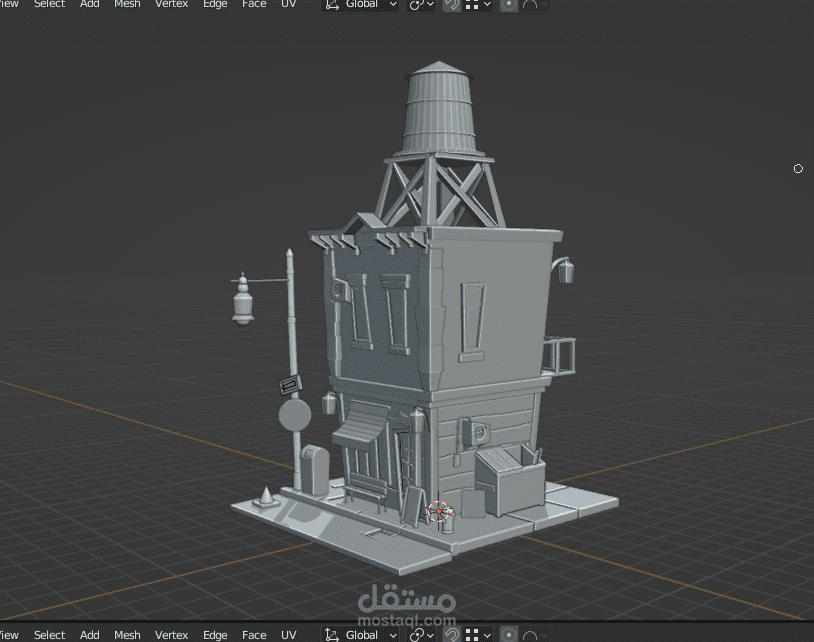Select the proportional editing falloff icon

click(x=528, y=5)
